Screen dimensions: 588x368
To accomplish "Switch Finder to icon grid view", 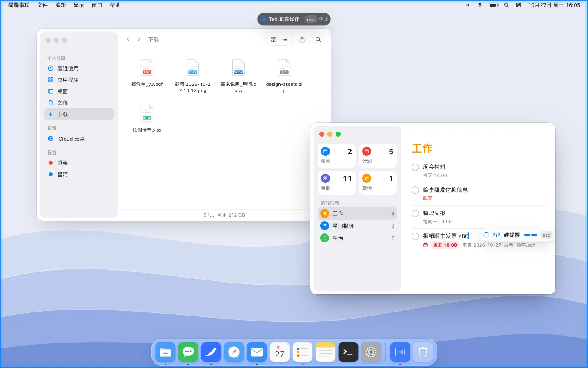I will [x=274, y=40].
